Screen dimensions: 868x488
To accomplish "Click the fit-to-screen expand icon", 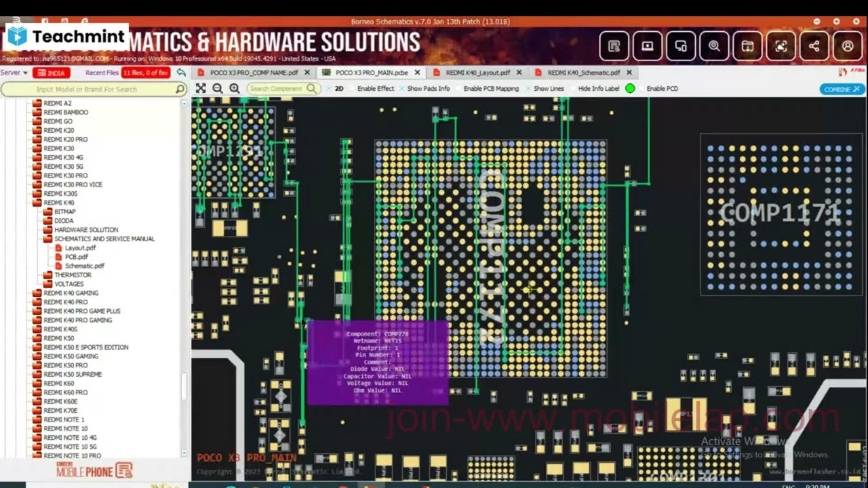I will [x=201, y=88].
